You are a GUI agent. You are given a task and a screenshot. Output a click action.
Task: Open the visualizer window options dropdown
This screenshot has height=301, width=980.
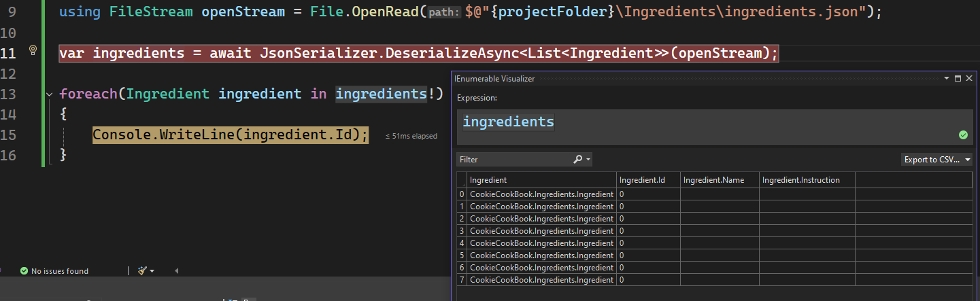point(946,79)
